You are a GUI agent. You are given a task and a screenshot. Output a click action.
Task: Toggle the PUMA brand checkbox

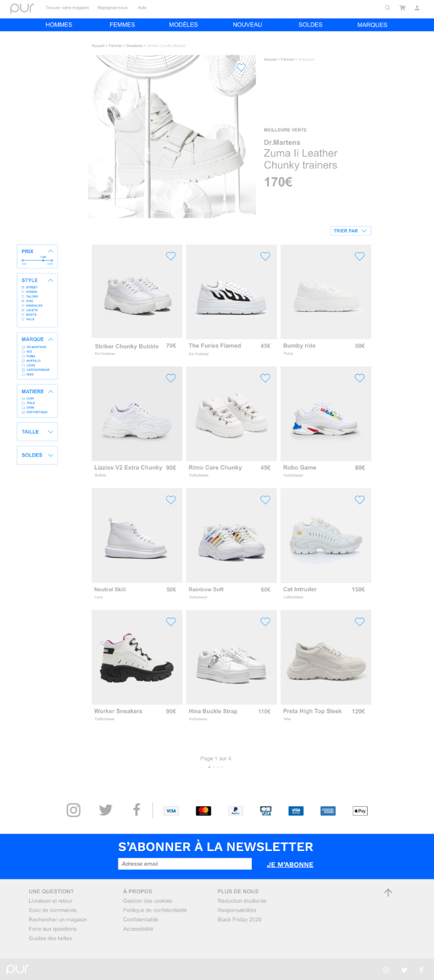[x=23, y=356]
